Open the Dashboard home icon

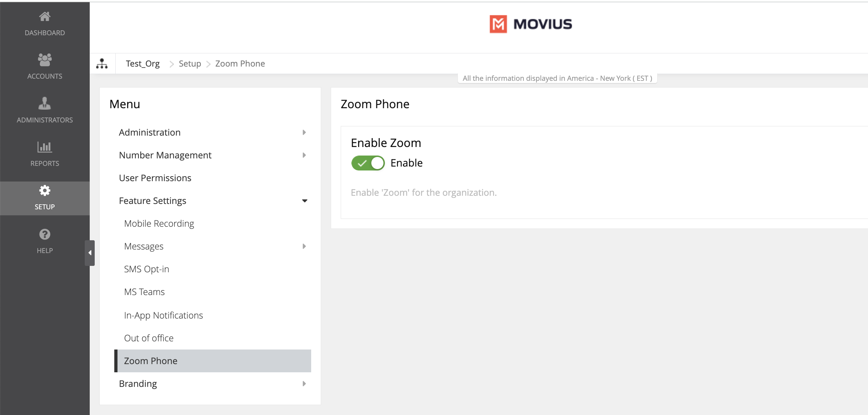(x=45, y=17)
